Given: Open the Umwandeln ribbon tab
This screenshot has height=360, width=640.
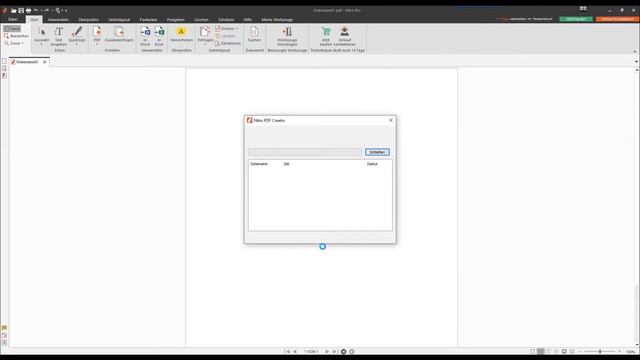Looking at the screenshot, I should click(58, 20).
